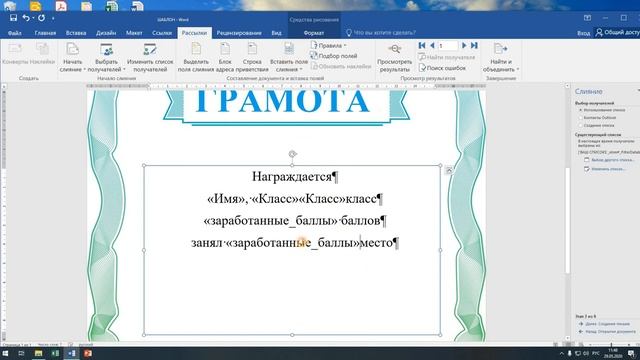Open Вставить поле слияния dropdown
This screenshot has height=360, width=640.
pyautogui.click(x=289, y=58)
